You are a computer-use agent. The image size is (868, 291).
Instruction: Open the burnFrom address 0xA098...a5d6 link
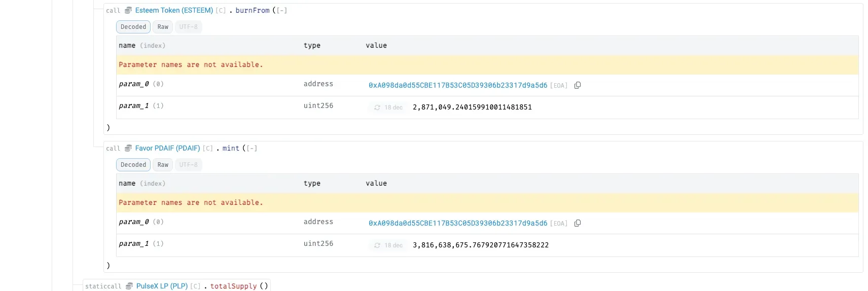click(x=458, y=85)
